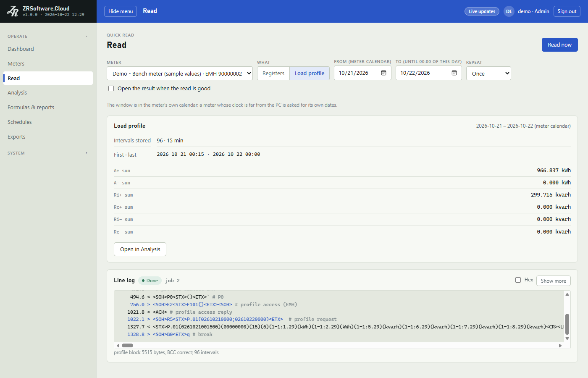The width and height of the screenshot is (588, 378).
Task: Click the line log scroll-down arrow
Action: [567, 339]
